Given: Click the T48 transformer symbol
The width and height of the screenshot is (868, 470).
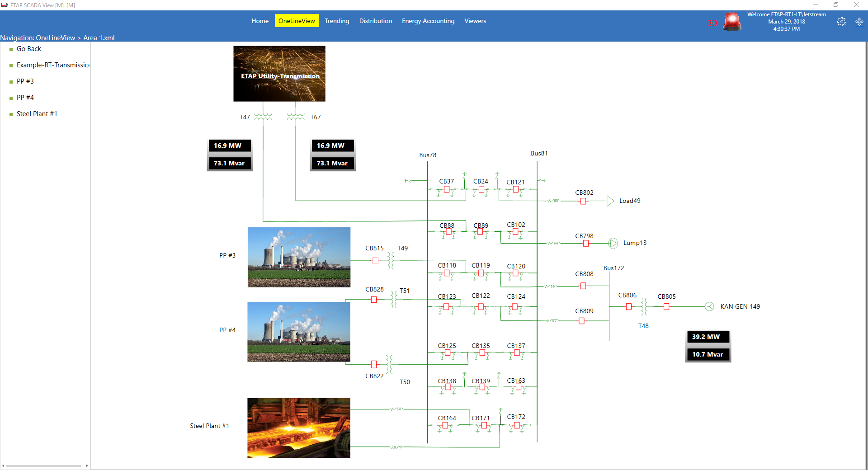Looking at the screenshot, I should 644,306.
